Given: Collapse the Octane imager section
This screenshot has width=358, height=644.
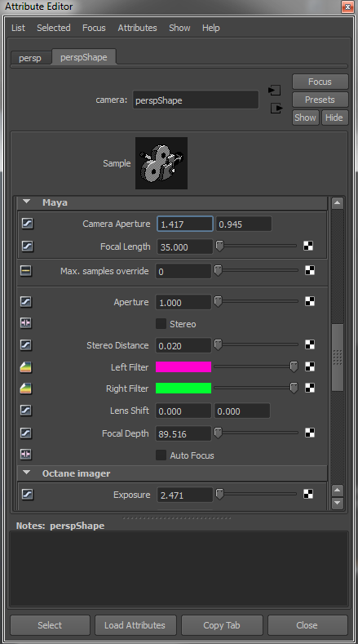Looking at the screenshot, I should 27,473.
